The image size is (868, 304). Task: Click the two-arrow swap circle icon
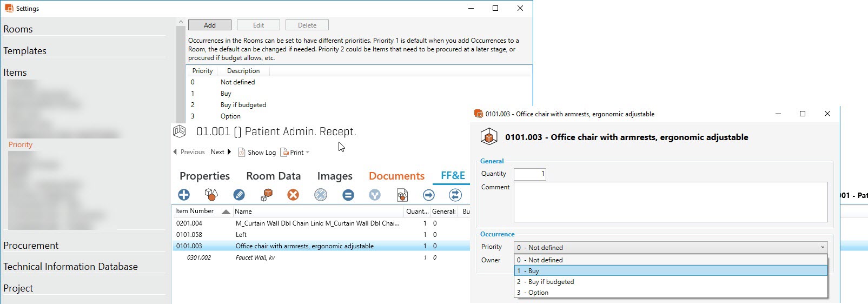tap(455, 195)
